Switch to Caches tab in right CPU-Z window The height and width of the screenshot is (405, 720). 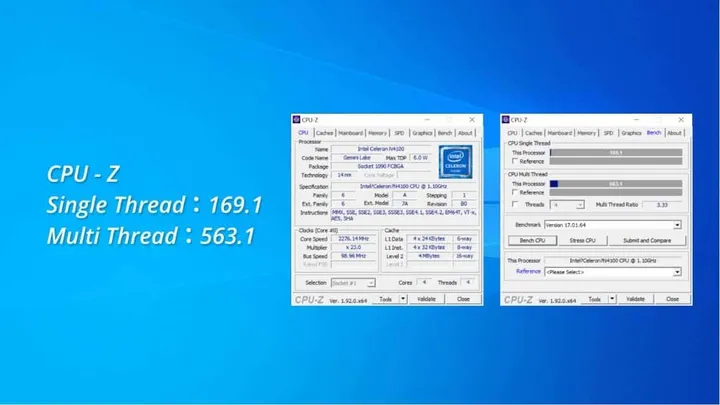pos(534,133)
